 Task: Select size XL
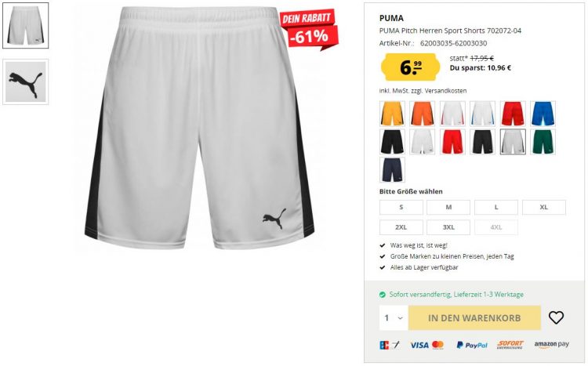coord(544,207)
